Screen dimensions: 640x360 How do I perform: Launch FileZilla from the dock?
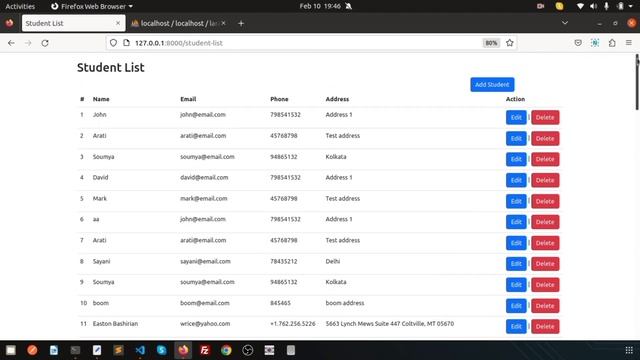click(x=204, y=350)
